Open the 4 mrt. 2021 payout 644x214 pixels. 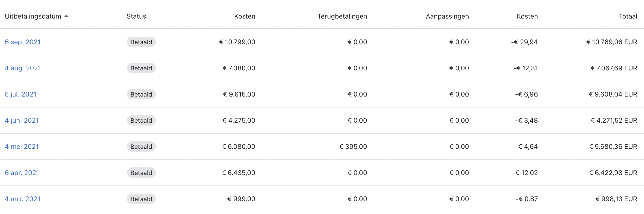click(x=23, y=199)
